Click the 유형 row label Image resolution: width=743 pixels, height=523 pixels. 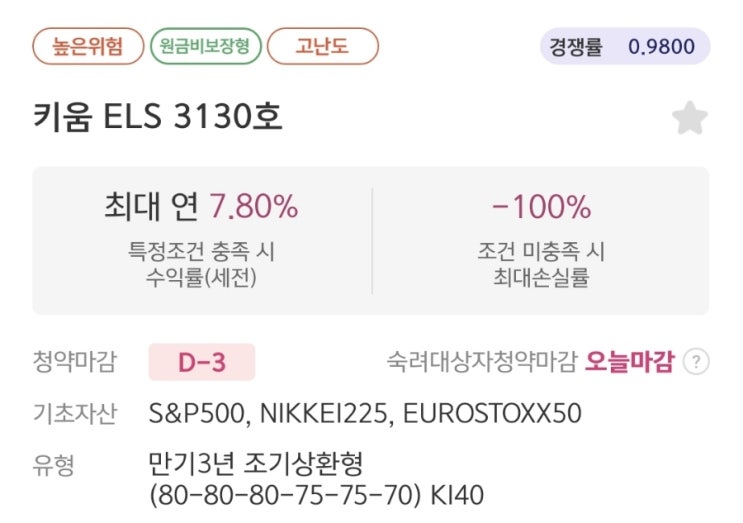54,464
